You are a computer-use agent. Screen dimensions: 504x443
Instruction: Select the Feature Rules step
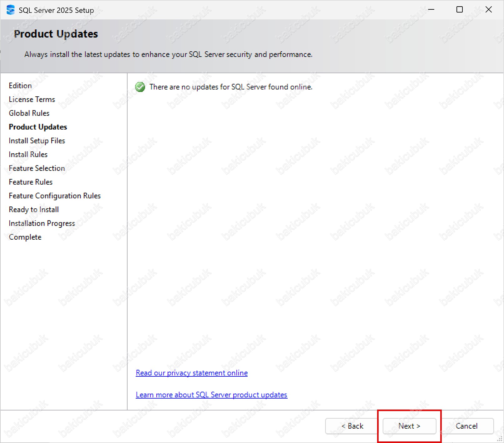point(31,182)
